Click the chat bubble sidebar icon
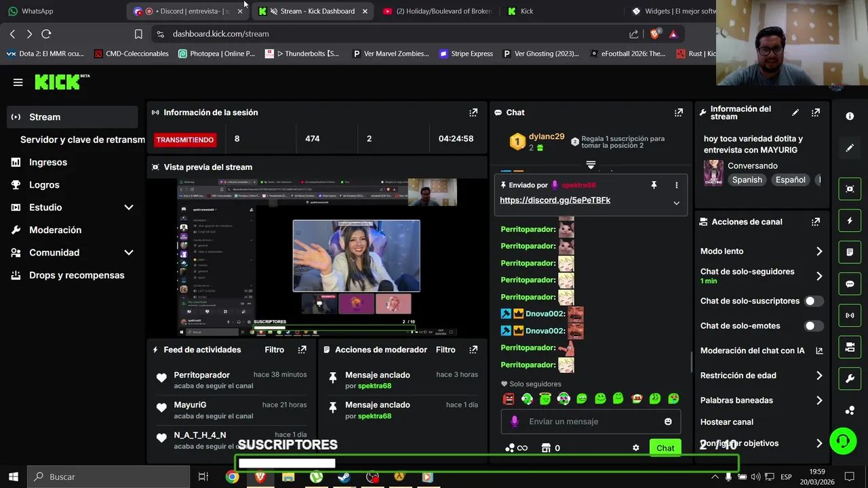Screen dimensions: 868x488 point(850,284)
